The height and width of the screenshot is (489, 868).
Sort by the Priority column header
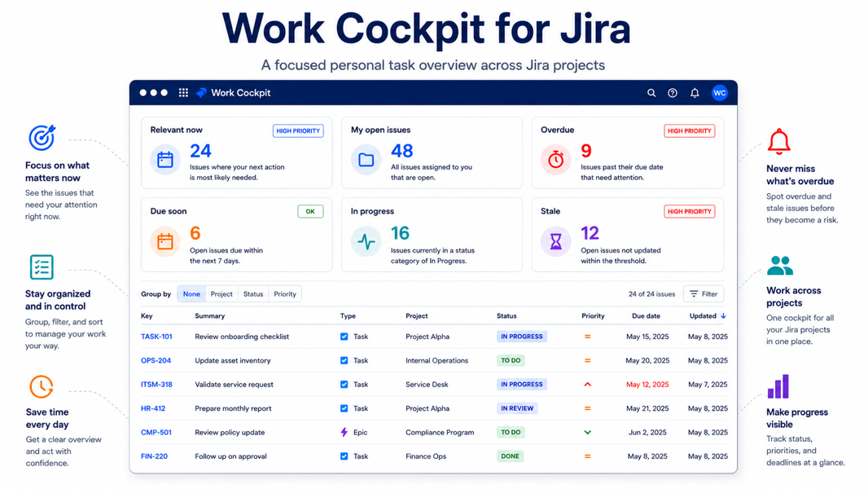point(593,315)
